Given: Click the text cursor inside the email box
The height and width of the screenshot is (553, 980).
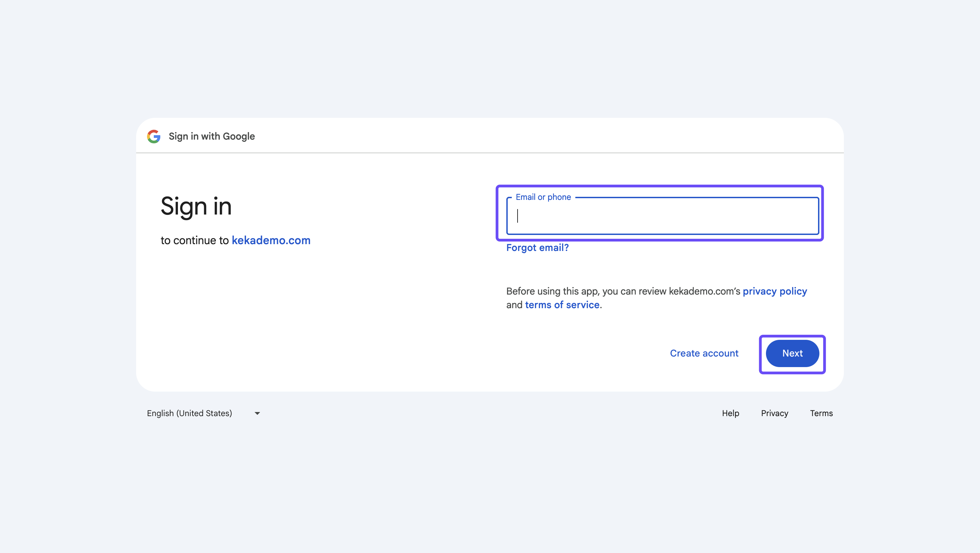Looking at the screenshot, I should click(518, 216).
